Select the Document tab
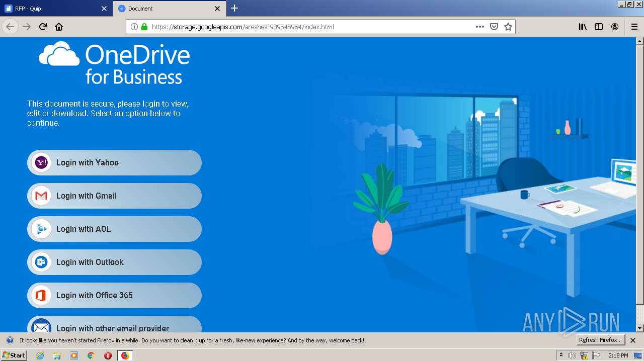The height and width of the screenshot is (362, 644). tap(169, 9)
